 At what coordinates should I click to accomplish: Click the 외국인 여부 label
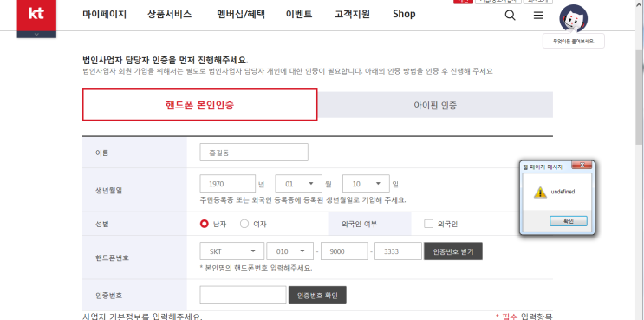click(359, 225)
